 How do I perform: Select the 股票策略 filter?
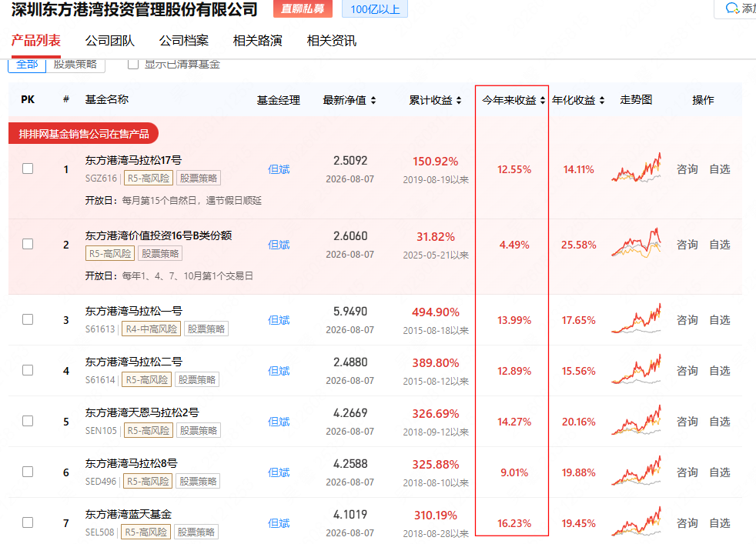(75, 65)
